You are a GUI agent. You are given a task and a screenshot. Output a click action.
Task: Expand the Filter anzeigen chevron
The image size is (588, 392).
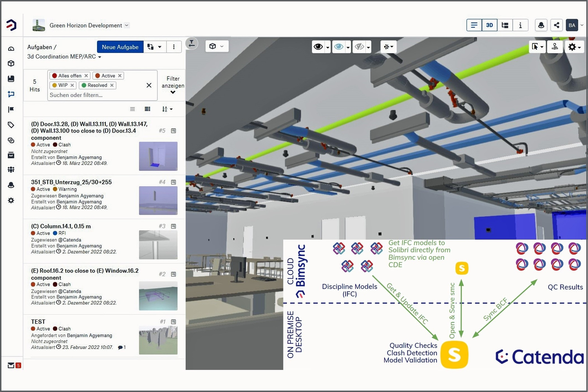pos(172,92)
